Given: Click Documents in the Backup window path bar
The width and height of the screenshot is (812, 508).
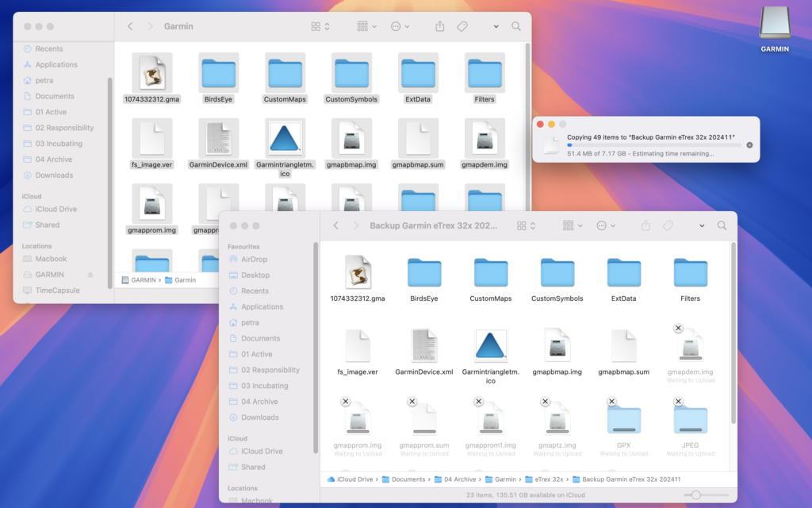Looking at the screenshot, I should pyautogui.click(x=404, y=479).
